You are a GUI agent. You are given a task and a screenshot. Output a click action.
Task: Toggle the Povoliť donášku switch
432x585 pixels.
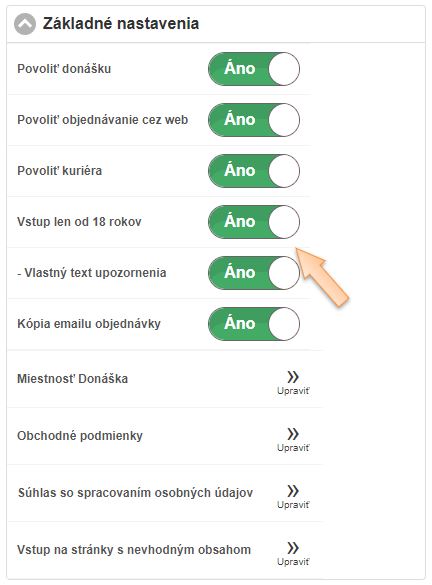coord(254,69)
